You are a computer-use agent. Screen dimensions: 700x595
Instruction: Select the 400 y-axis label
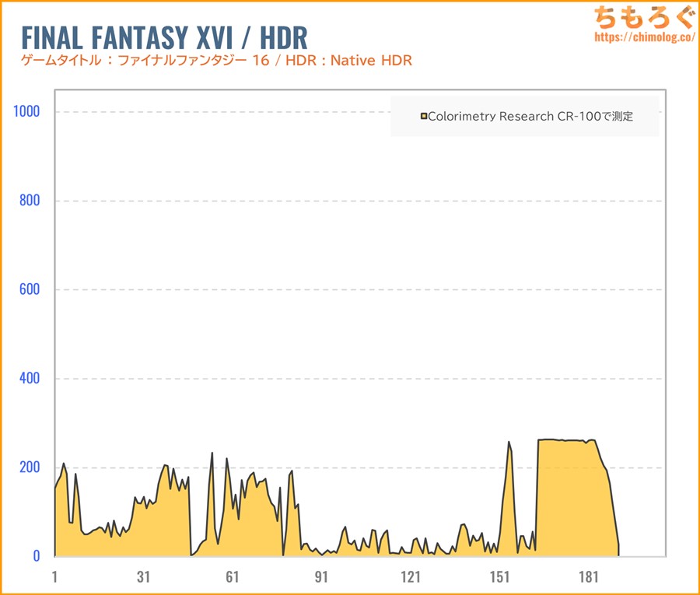click(29, 379)
